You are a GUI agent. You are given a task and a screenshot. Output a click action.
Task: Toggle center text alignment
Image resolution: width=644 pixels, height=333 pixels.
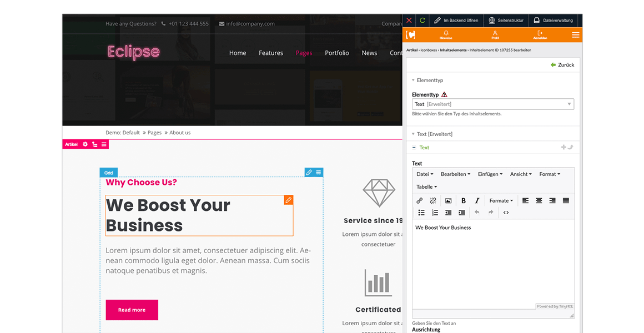[x=539, y=200]
